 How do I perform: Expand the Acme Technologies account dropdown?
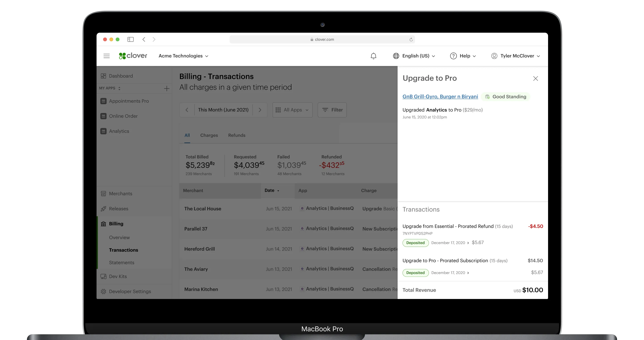tap(183, 56)
